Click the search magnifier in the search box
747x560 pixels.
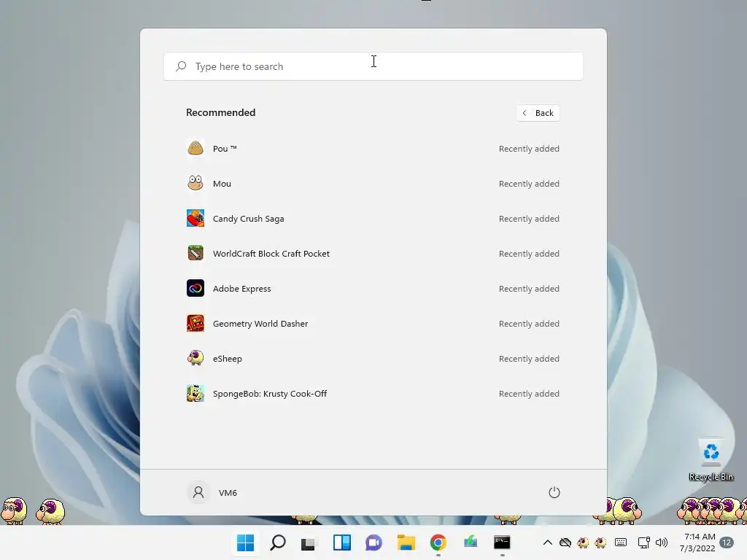[x=181, y=66]
